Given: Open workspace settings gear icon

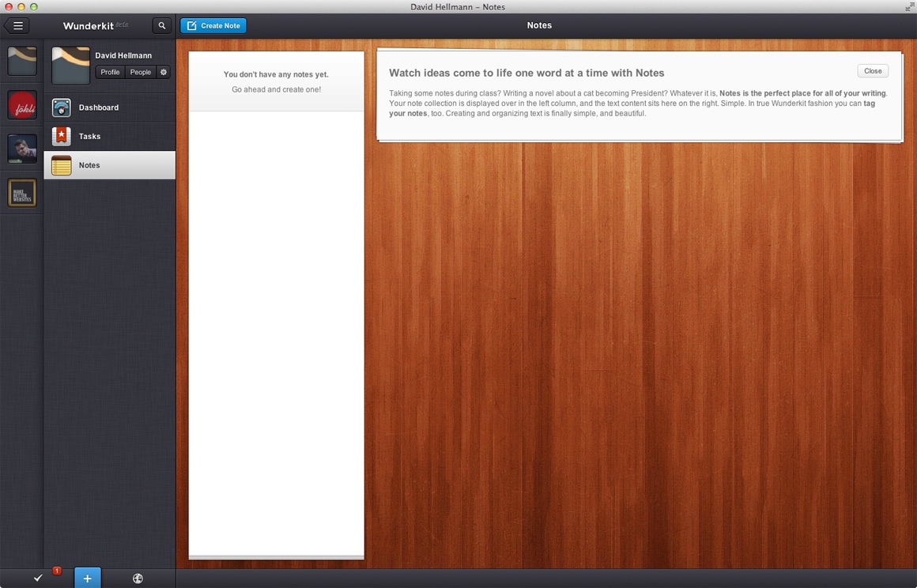Looking at the screenshot, I should point(164,72).
